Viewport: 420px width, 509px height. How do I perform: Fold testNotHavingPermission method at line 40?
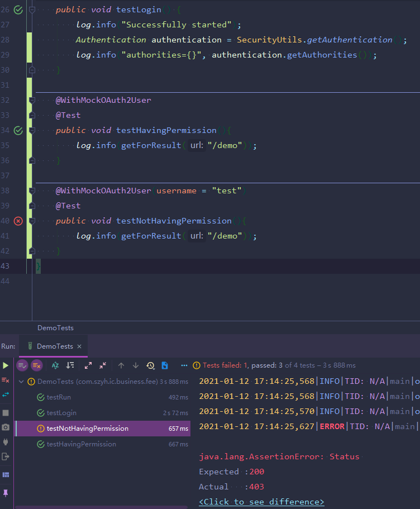click(32, 221)
